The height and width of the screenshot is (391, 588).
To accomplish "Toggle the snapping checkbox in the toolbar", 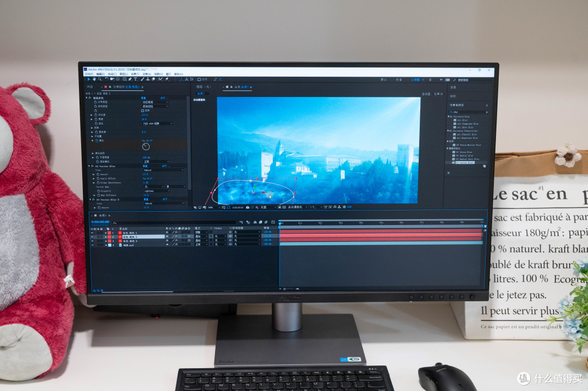I will click(199, 79).
